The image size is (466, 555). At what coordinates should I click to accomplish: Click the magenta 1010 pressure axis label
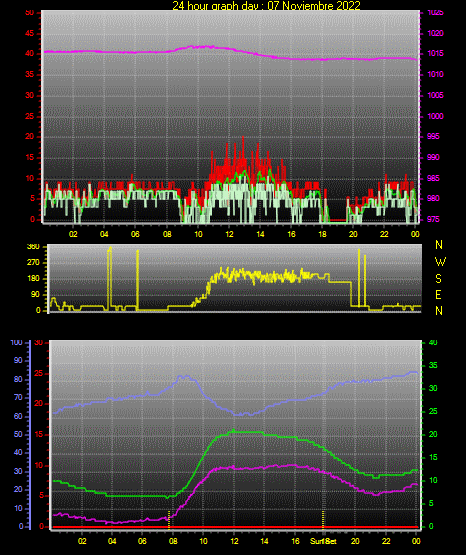point(435,74)
